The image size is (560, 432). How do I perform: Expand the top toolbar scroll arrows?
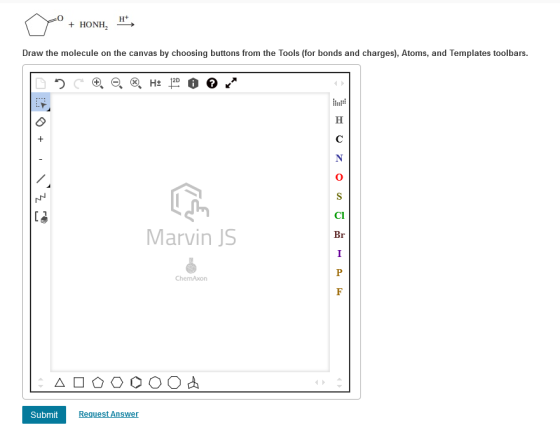click(339, 83)
